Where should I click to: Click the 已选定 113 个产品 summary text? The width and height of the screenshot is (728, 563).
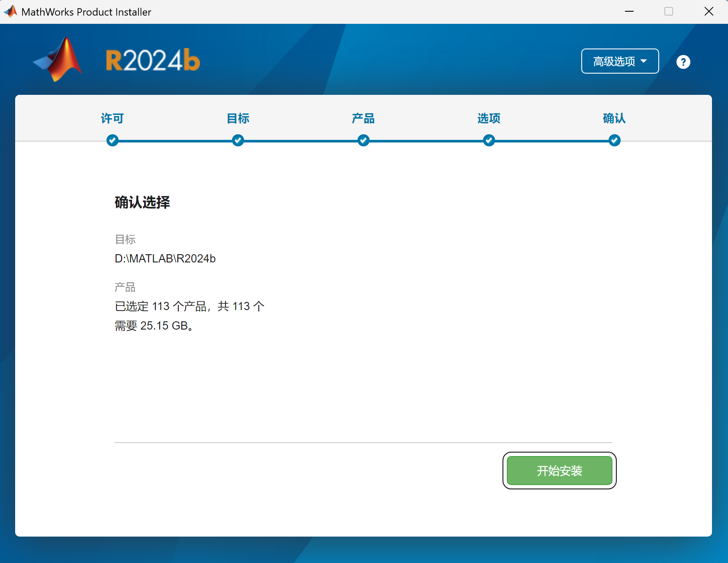pos(189,306)
